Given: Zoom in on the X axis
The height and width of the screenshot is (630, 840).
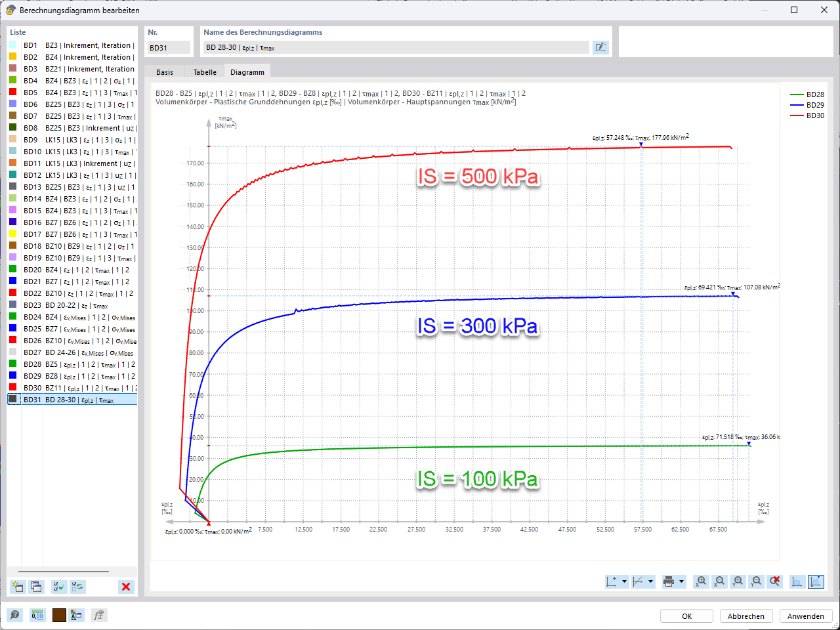Looking at the screenshot, I should tap(702, 581).
